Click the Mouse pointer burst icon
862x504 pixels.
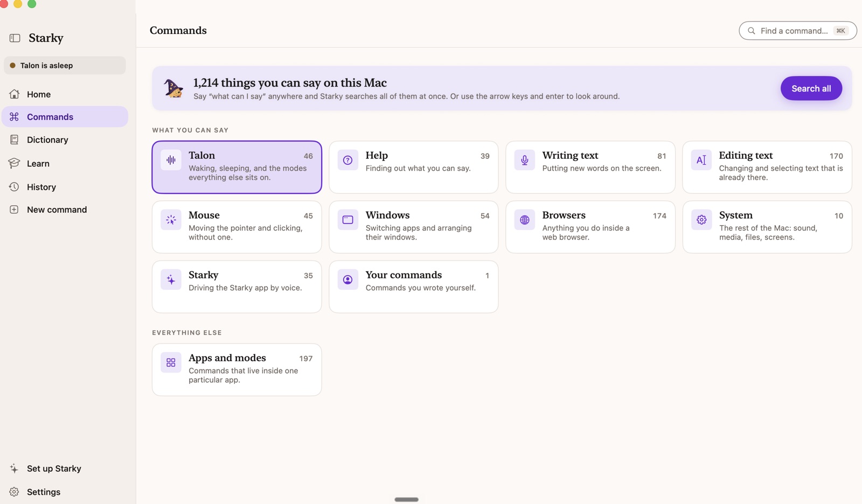click(x=171, y=220)
